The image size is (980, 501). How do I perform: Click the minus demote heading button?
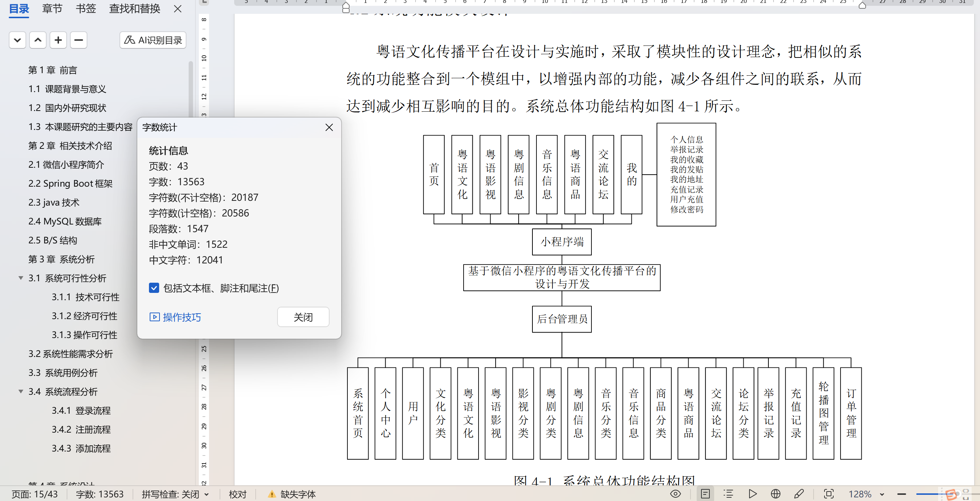point(78,40)
